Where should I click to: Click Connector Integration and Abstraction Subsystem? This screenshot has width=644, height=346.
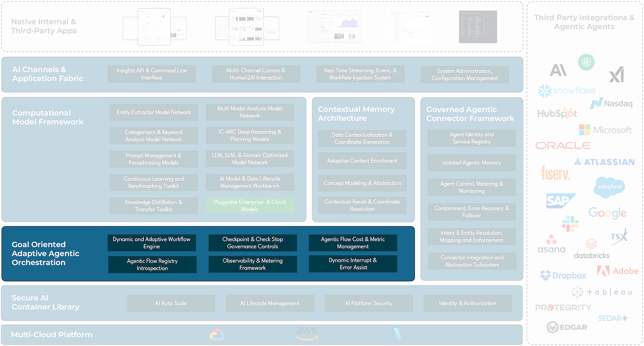coord(472,261)
